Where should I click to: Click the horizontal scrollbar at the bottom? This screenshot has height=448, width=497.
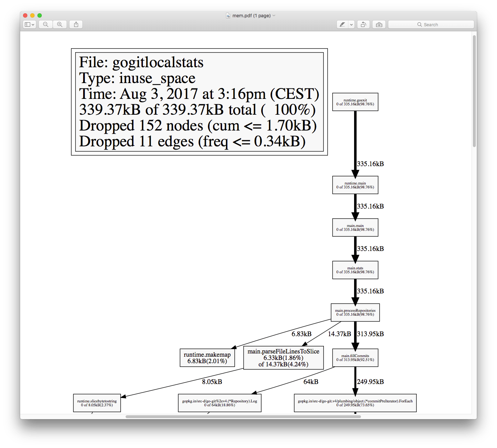click(x=243, y=416)
